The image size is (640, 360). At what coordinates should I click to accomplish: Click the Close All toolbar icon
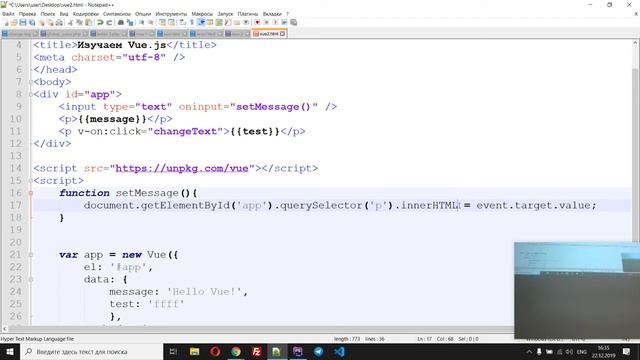coord(51,22)
